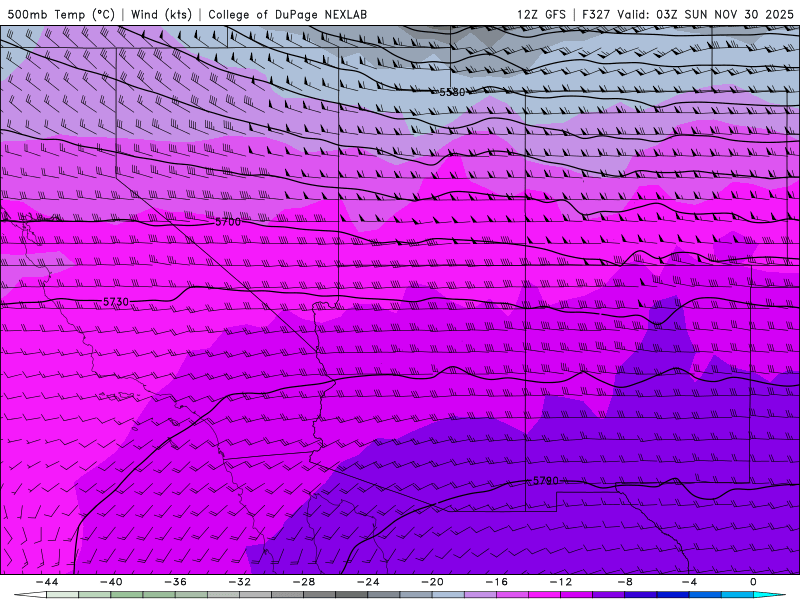Click the 'College of DuPage NEXLAB' label

(287, 14)
